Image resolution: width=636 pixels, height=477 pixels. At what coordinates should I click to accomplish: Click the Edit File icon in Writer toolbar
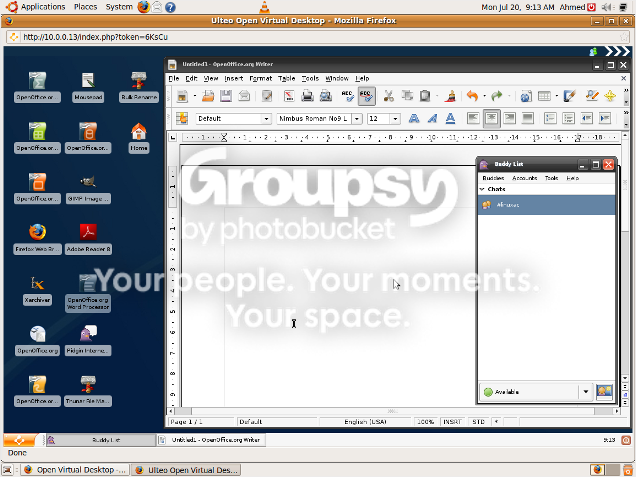267,96
